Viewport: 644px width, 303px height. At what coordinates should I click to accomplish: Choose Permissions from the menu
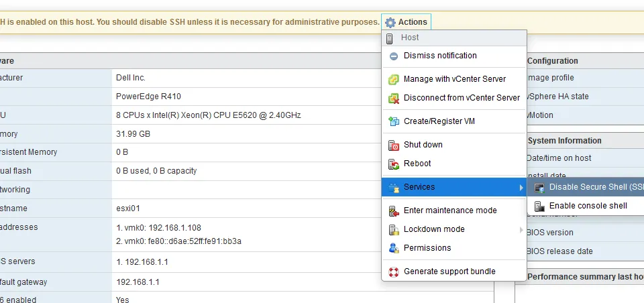click(x=427, y=248)
